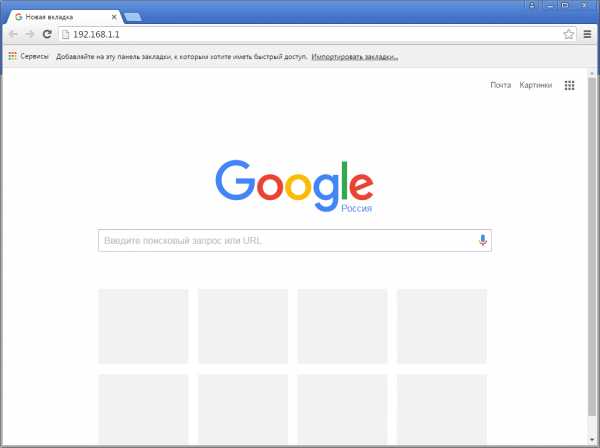Screen dimensions: 600x448
Task: Open a new tab with the small tab button
Action: coord(133,17)
